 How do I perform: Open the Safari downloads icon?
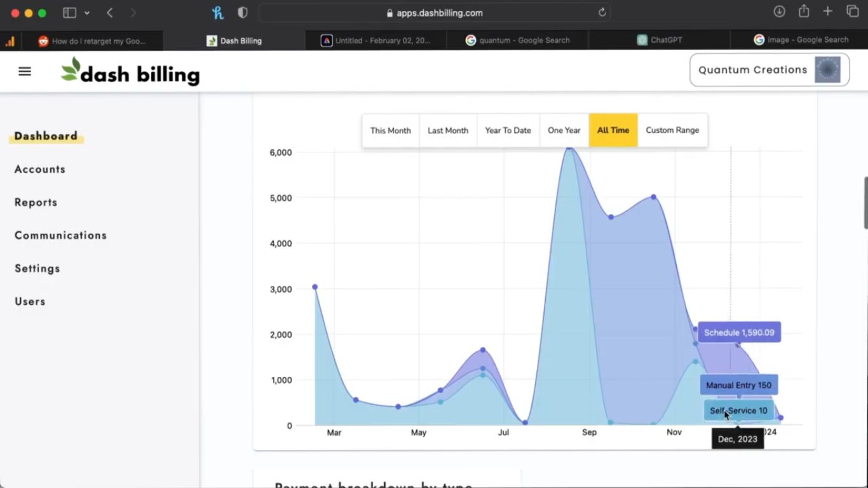779,11
